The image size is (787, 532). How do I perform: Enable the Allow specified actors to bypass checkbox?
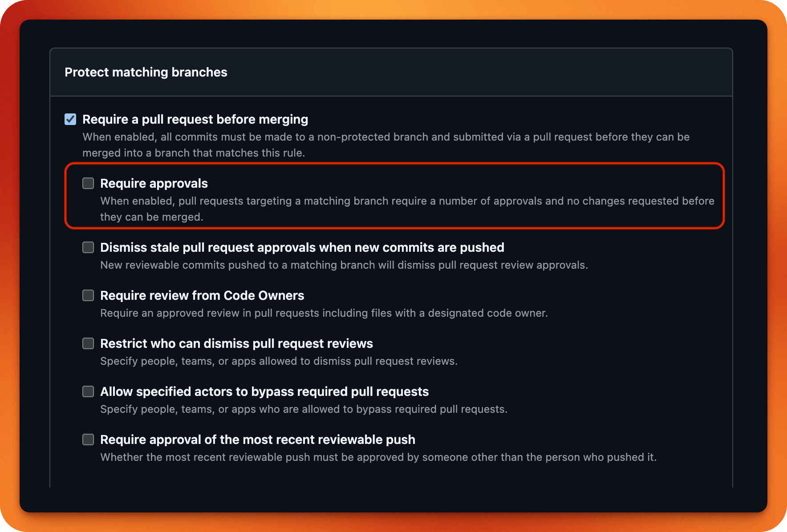tap(88, 391)
